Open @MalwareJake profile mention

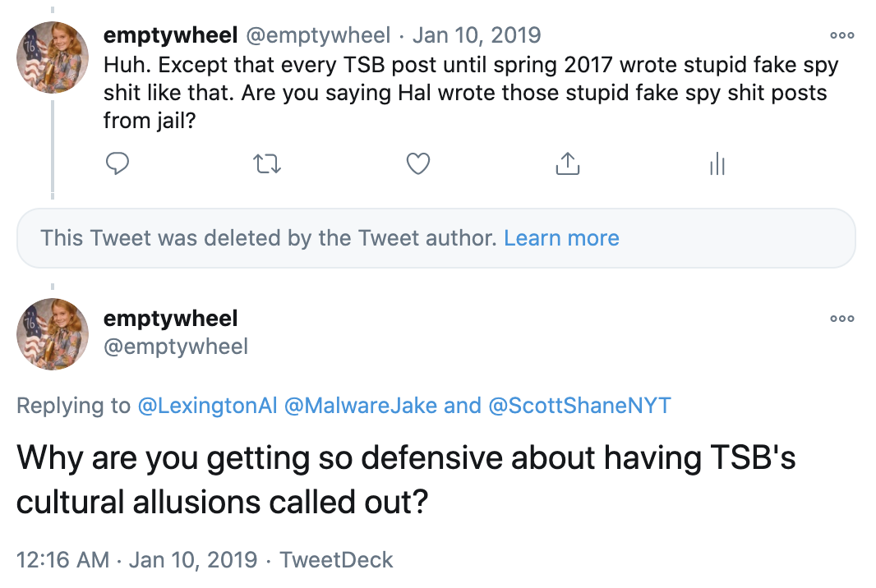[360, 406]
